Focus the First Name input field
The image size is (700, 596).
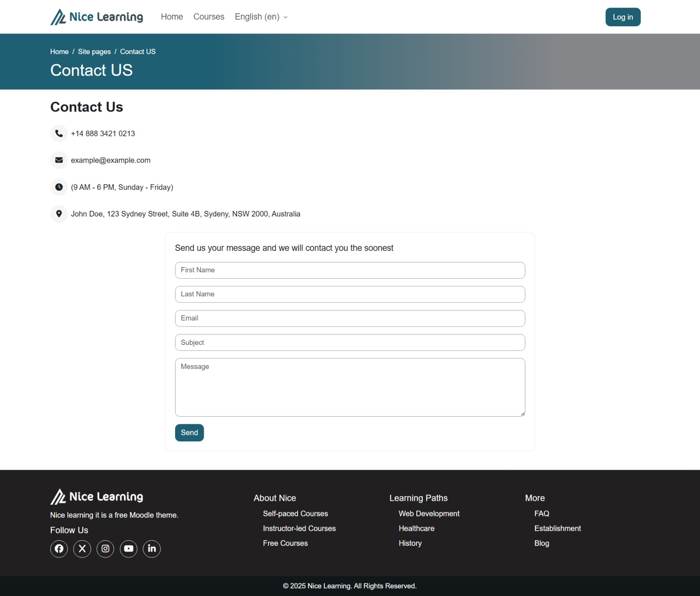click(350, 270)
